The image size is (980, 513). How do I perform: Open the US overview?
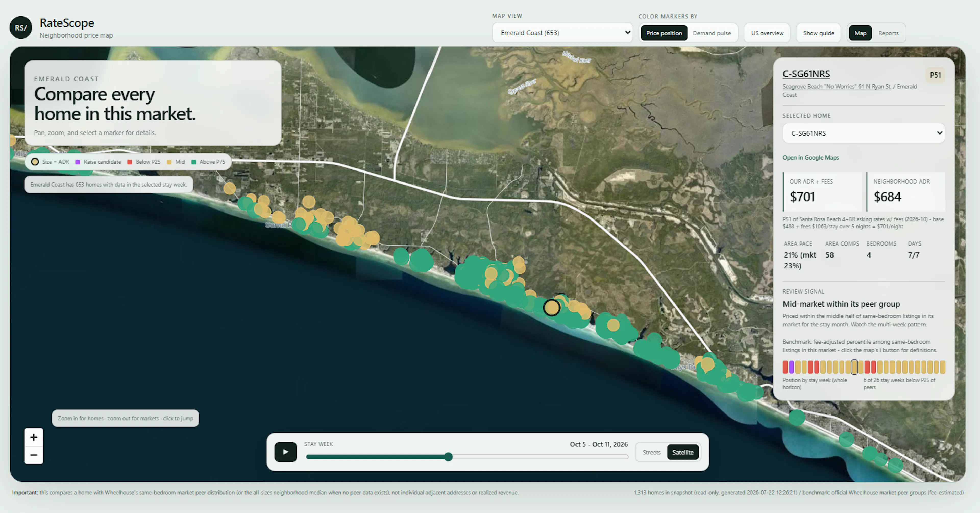click(x=767, y=33)
